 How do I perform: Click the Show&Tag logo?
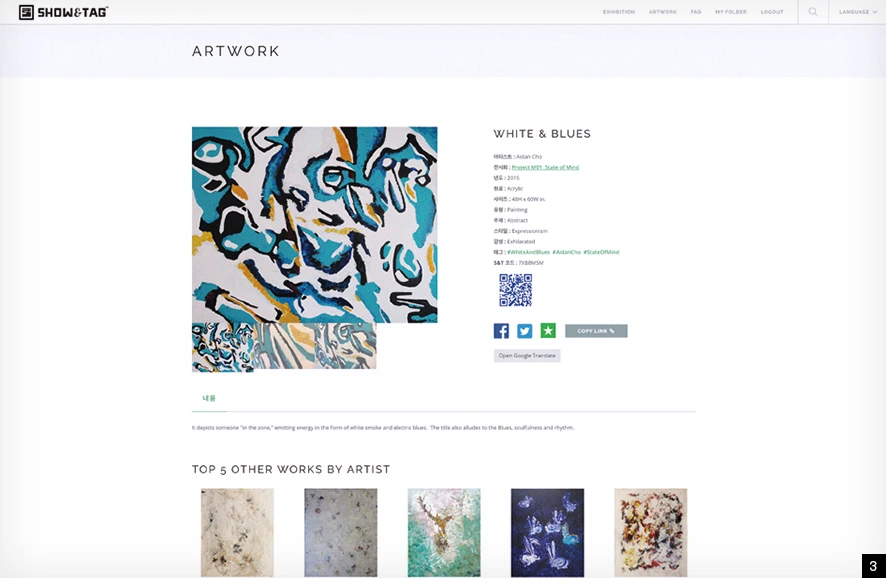click(x=63, y=12)
